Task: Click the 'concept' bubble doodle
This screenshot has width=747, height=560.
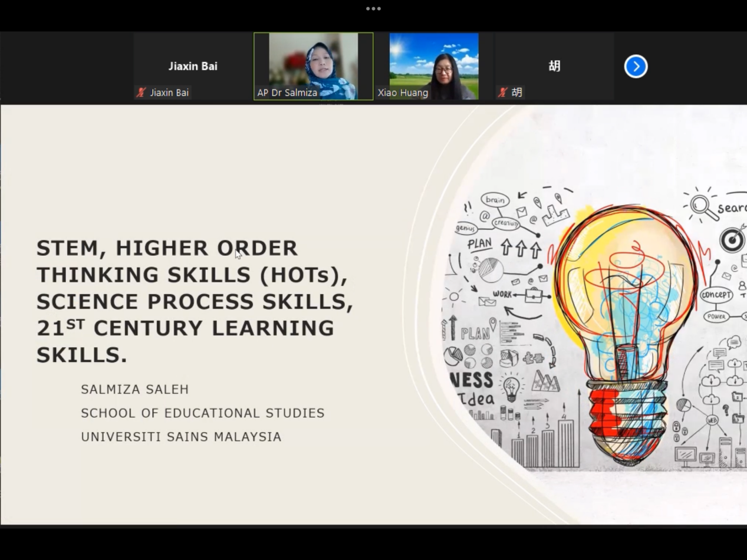Action: pyautogui.click(x=716, y=295)
